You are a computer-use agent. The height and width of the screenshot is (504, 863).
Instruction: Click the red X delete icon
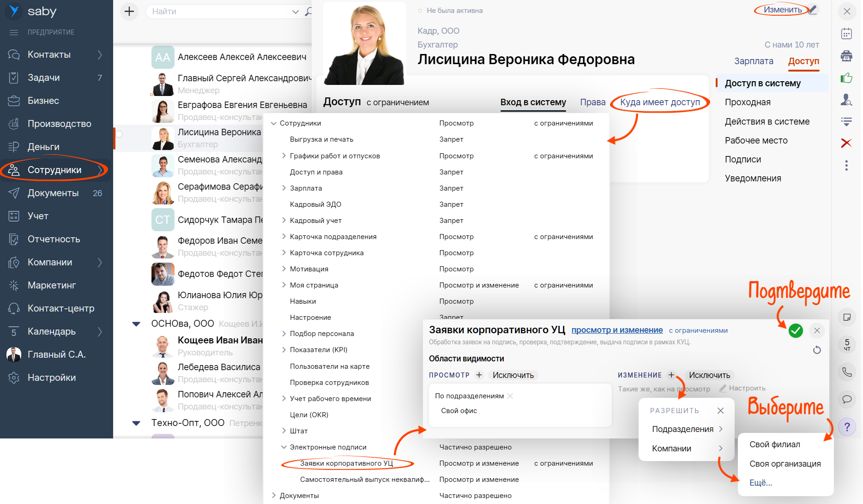tap(846, 143)
